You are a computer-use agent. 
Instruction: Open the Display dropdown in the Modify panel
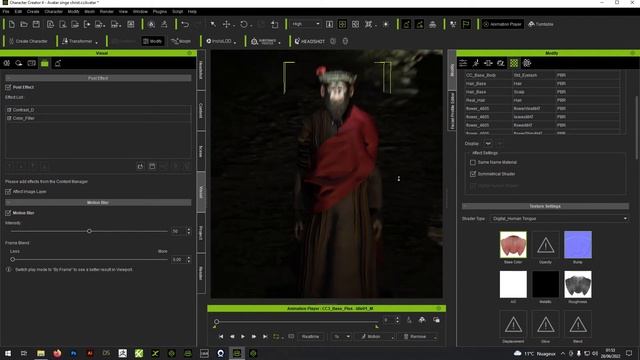pyautogui.click(x=488, y=144)
